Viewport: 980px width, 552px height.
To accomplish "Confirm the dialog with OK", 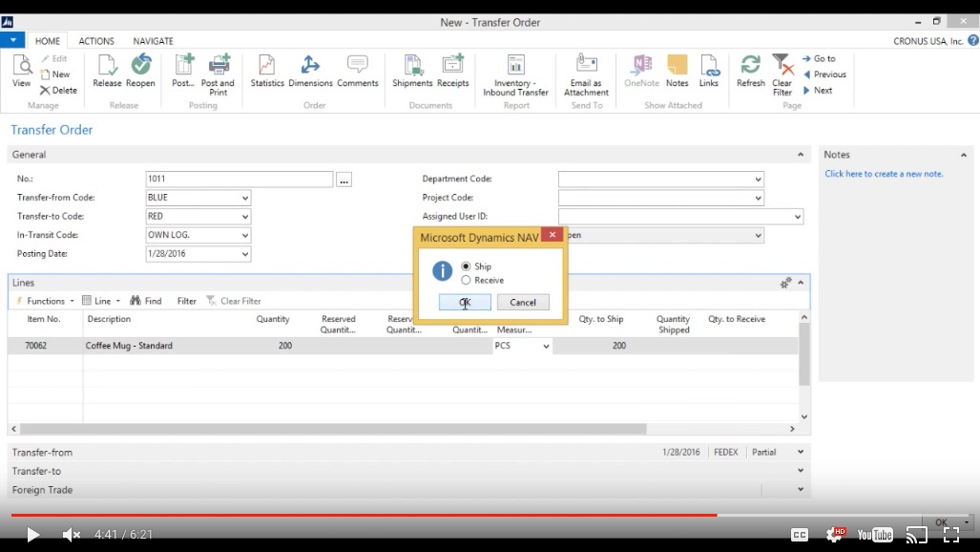I will pyautogui.click(x=465, y=303).
